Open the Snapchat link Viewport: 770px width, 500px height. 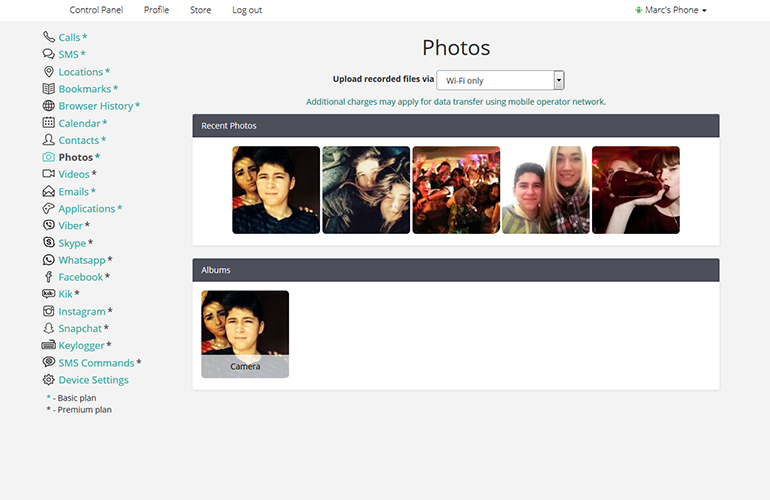(80, 329)
